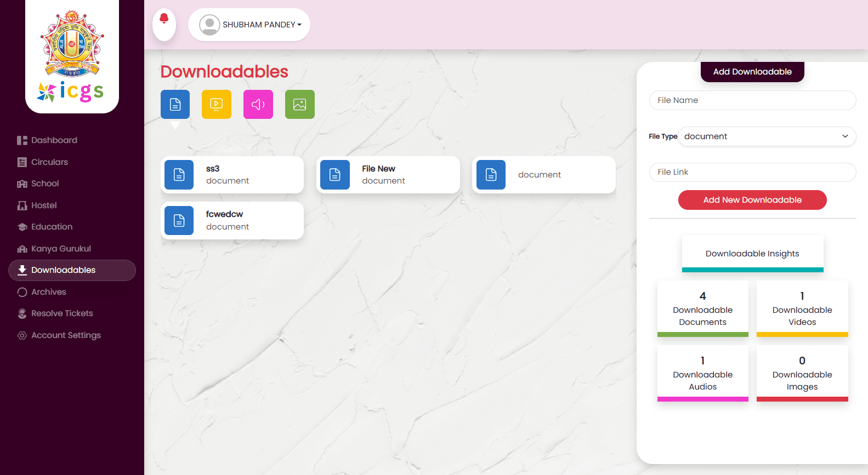The height and width of the screenshot is (475, 868).
Task: Click the Add New Downloadable button
Action: pos(752,200)
